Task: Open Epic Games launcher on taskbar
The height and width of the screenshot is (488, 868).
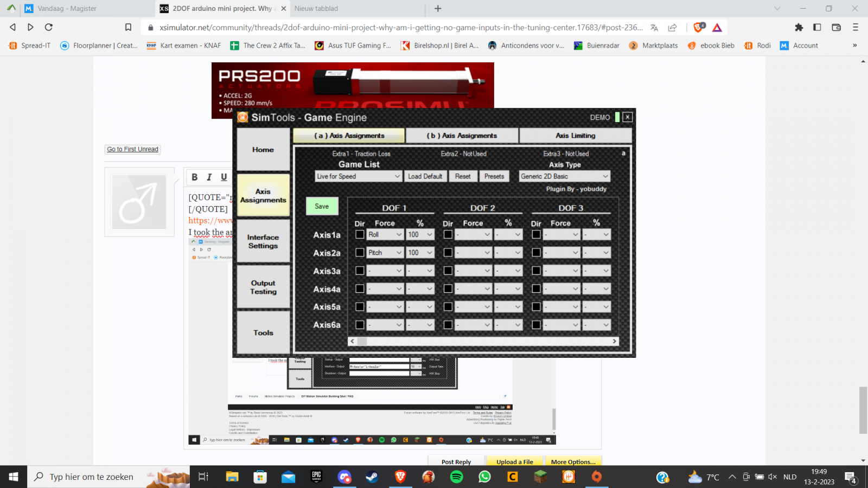Action: point(316,477)
